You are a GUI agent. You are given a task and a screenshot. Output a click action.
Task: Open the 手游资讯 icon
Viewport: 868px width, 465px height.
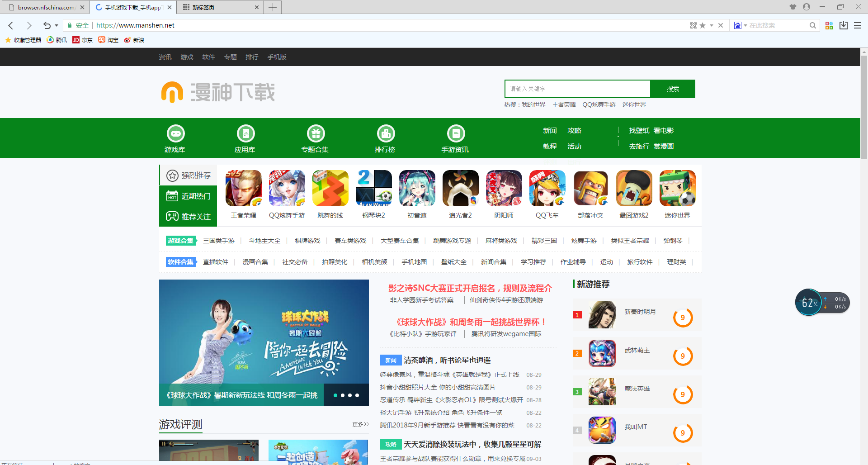click(456, 134)
